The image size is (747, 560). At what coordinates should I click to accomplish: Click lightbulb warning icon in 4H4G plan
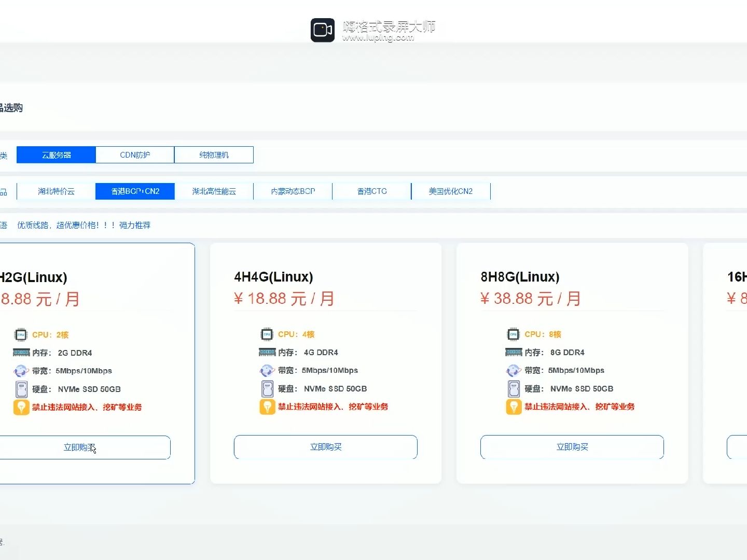tap(267, 407)
